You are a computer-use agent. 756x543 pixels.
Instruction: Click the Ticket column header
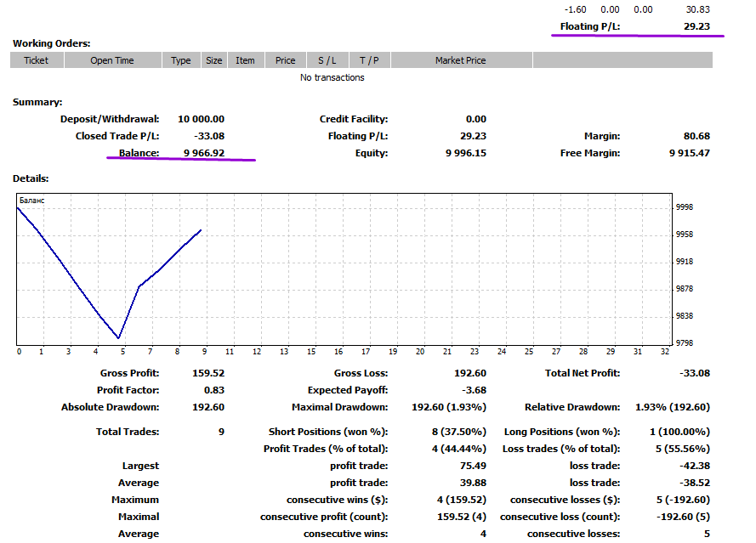pyautogui.click(x=37, y=60)
